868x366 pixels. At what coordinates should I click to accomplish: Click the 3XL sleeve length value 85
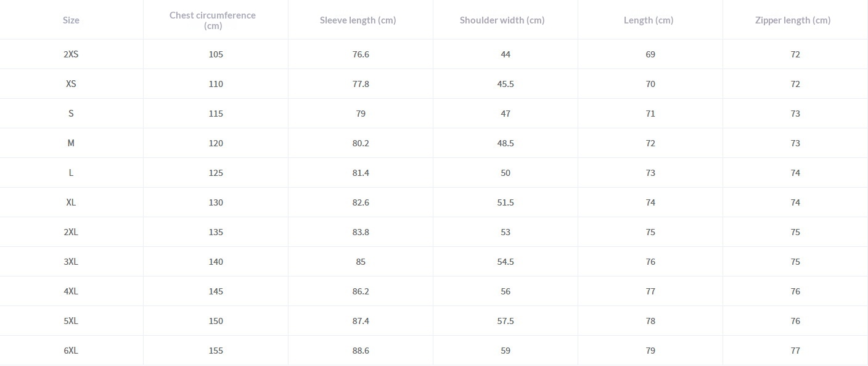pyautogui.click(x=361, y=262)
